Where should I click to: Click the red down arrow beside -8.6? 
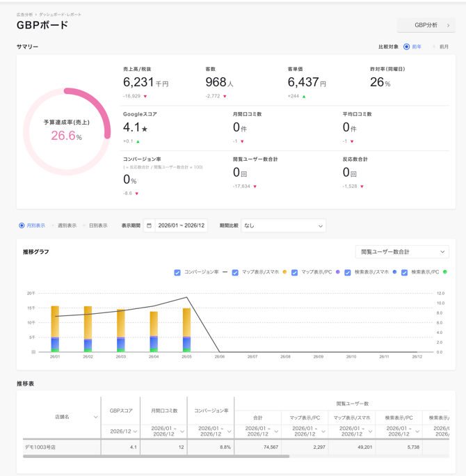point(136,193)
